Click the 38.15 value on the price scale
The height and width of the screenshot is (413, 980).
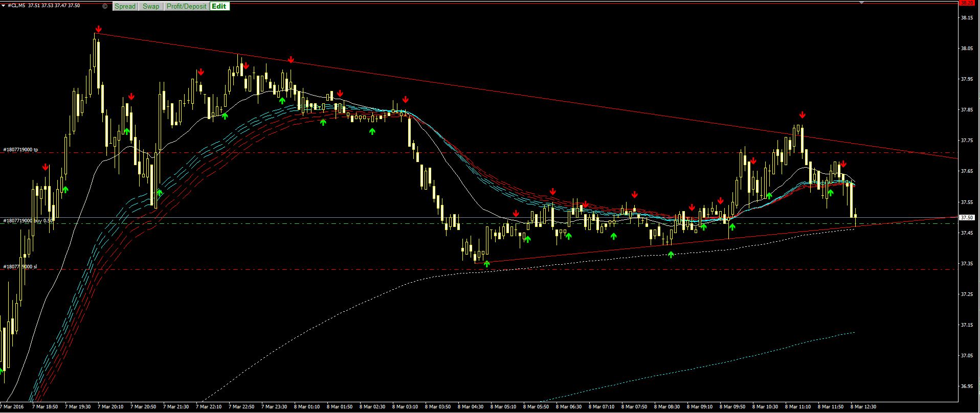coord(967,18)
